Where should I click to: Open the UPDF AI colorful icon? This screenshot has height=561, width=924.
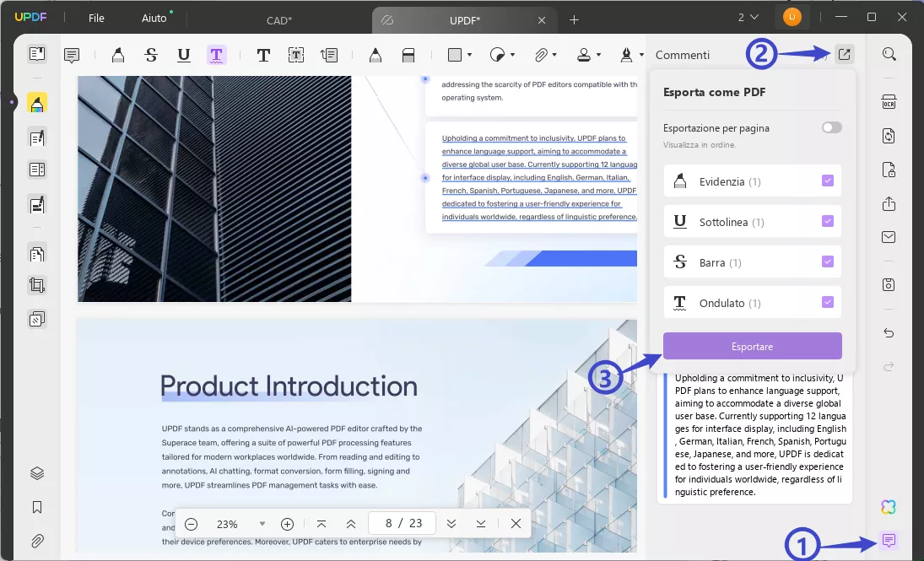click(x=889, y=507)
